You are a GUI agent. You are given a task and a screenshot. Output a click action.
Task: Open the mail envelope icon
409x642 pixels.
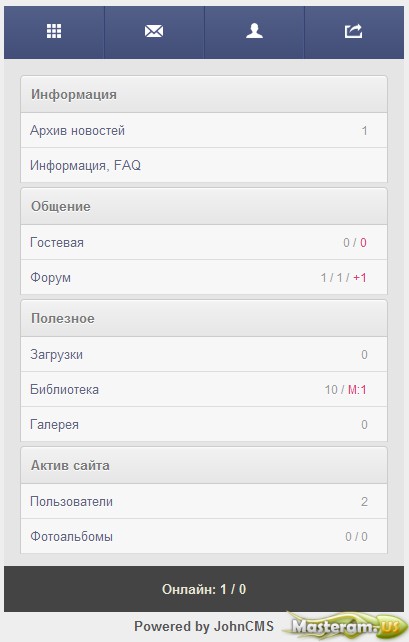(x=154, y=31)
